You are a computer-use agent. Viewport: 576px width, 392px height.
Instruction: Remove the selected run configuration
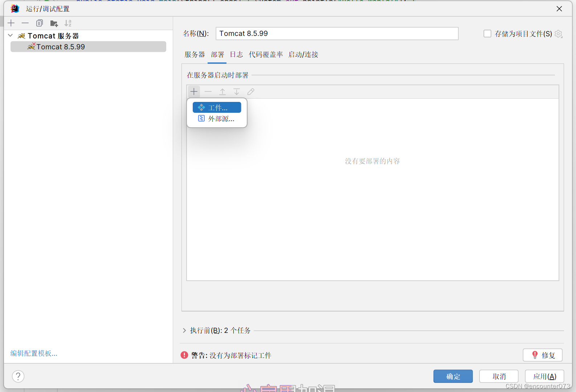(x=25, y=23)
